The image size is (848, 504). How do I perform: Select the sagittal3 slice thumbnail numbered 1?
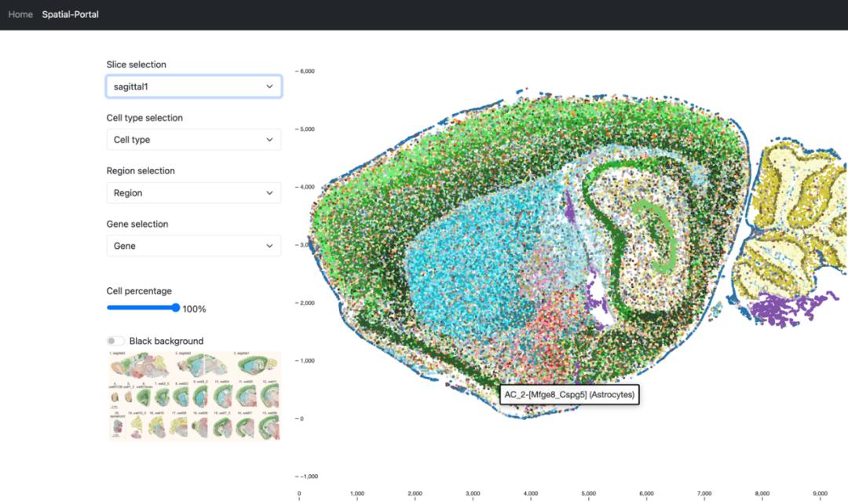(x=141, y=366)
